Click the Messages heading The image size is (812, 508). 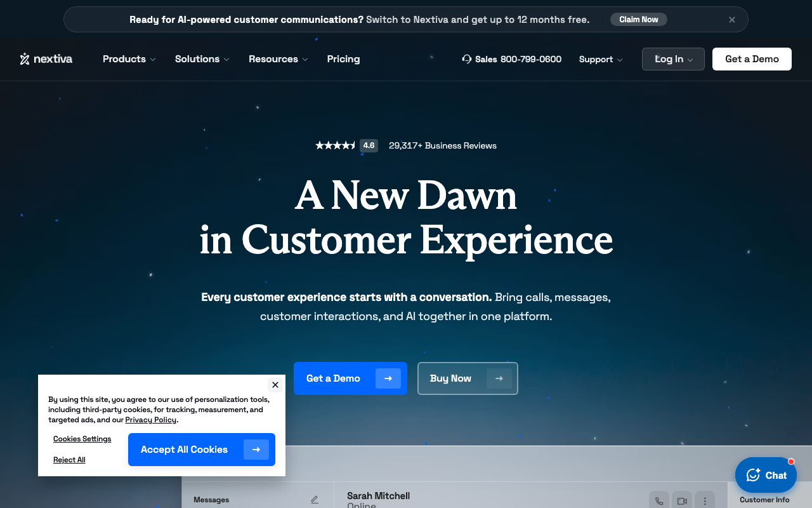coord(211,500)
